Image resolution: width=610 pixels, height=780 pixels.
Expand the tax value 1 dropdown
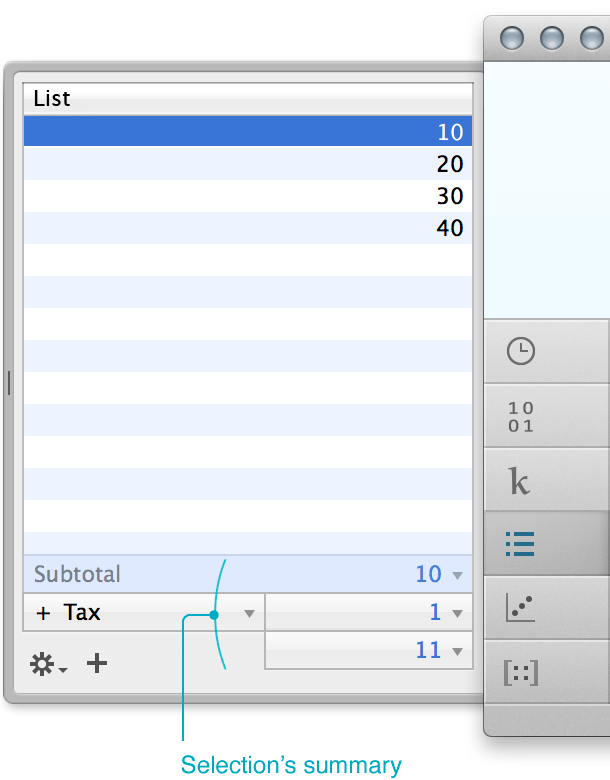tap(457, 614)
